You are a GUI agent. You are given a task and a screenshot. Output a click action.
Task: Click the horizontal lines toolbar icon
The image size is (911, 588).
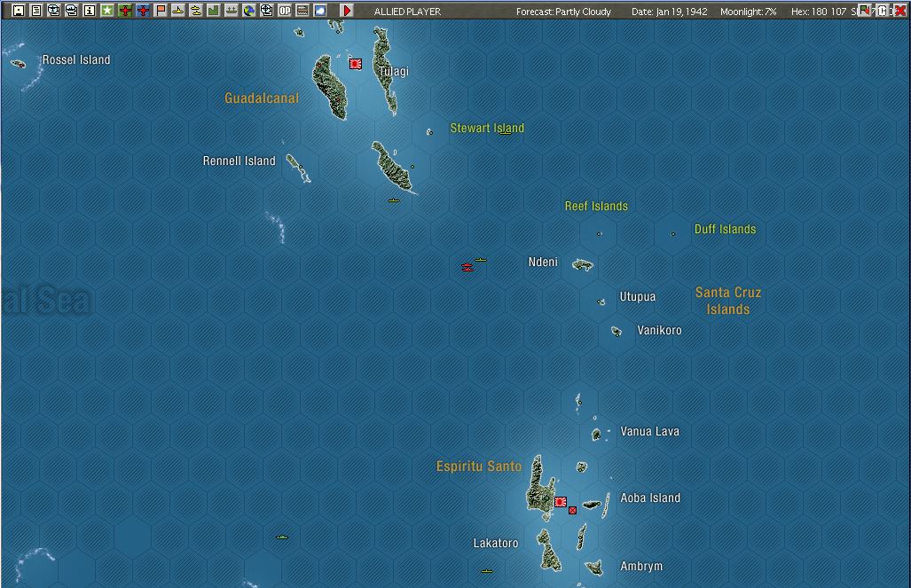point(302,11)
